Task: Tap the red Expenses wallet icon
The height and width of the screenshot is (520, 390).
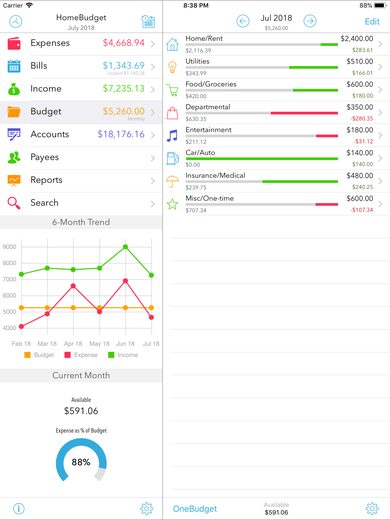Action: (x=14, y=43)
